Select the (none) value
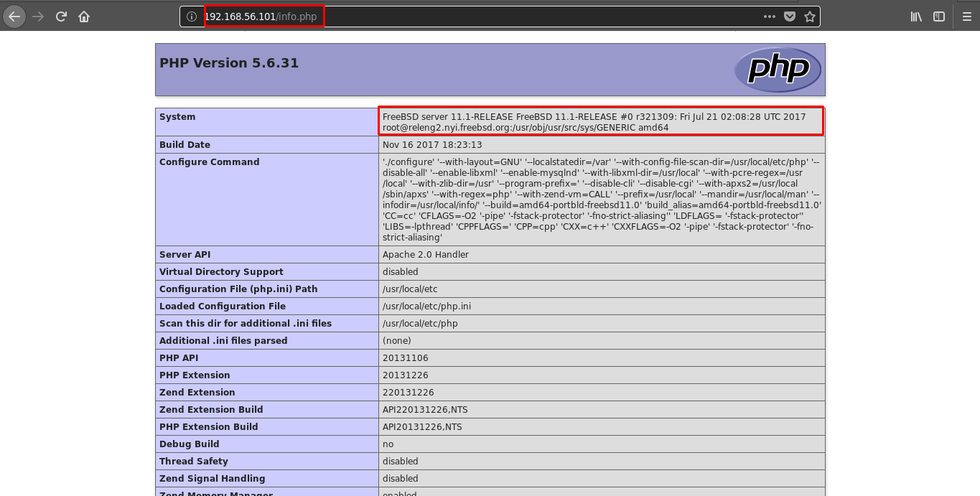 (396, 341)
